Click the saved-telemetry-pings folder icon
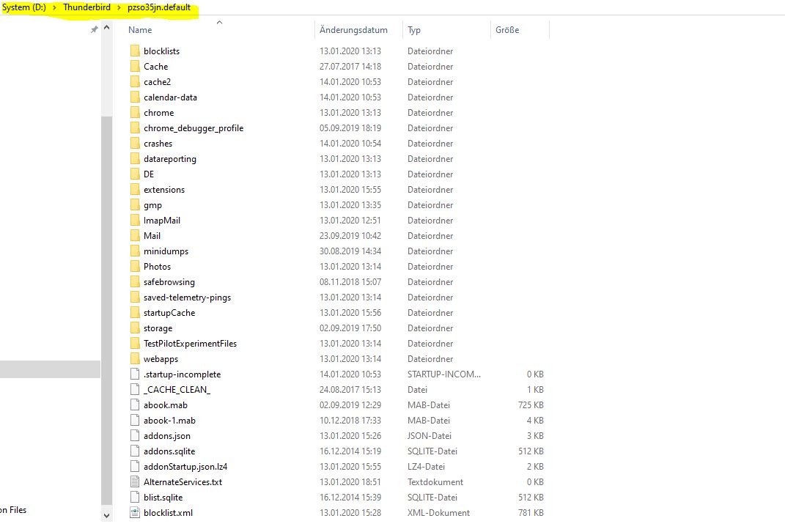Image resolution: width=785 pixels, height=532 pixels. pos(135,298)
